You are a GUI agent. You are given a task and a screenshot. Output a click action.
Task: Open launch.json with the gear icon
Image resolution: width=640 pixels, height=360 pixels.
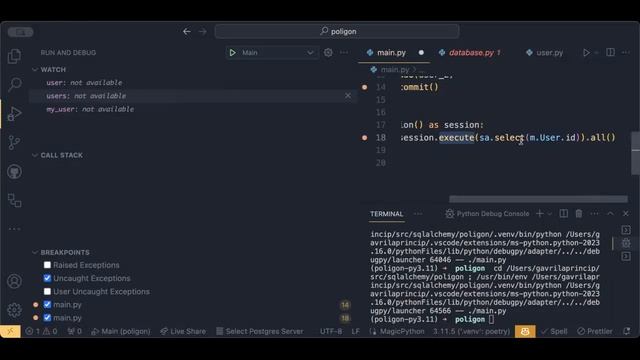point(328,53)
